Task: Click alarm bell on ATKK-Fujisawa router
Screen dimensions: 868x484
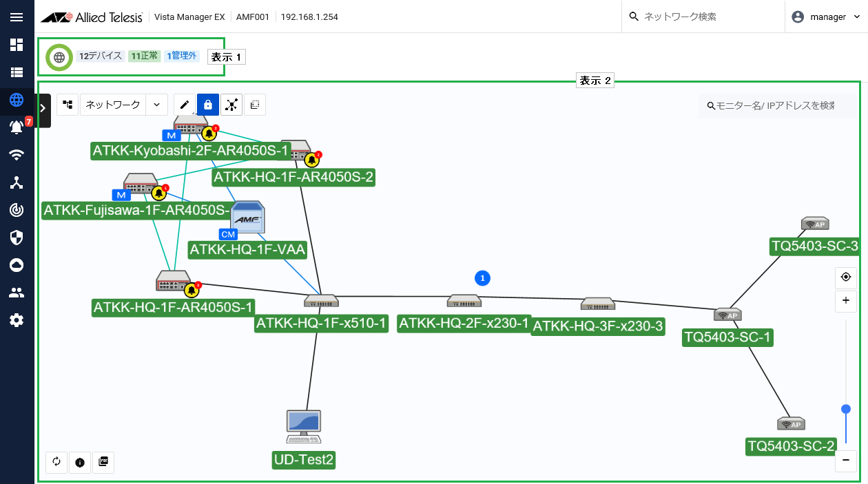Action: (159, 193)
